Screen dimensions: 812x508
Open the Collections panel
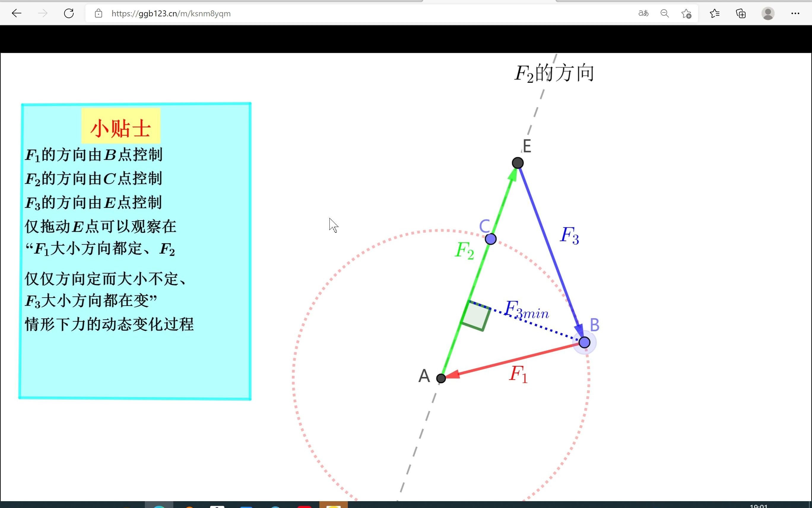click(x=740, y=13)
